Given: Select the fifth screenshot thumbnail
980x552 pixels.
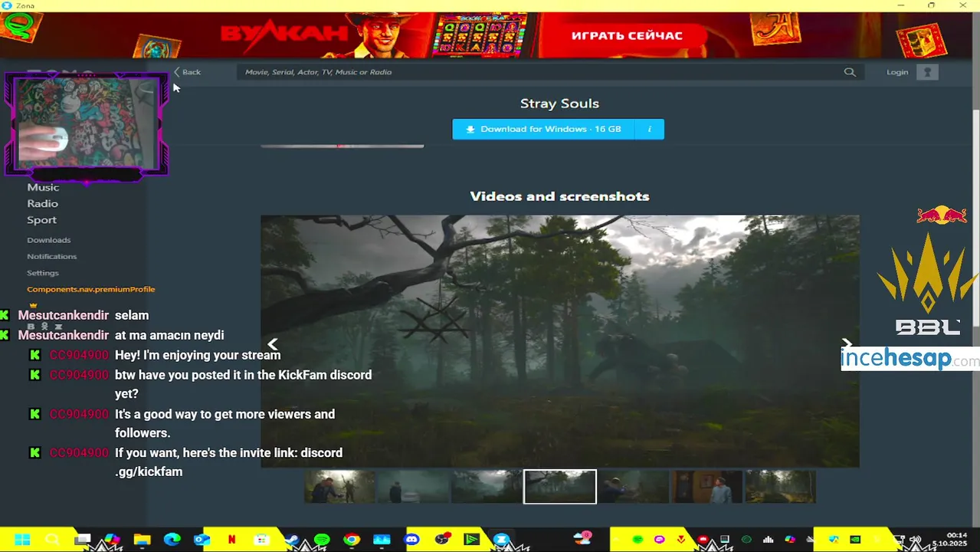Looking at the screenshot, I should point(633,487).
